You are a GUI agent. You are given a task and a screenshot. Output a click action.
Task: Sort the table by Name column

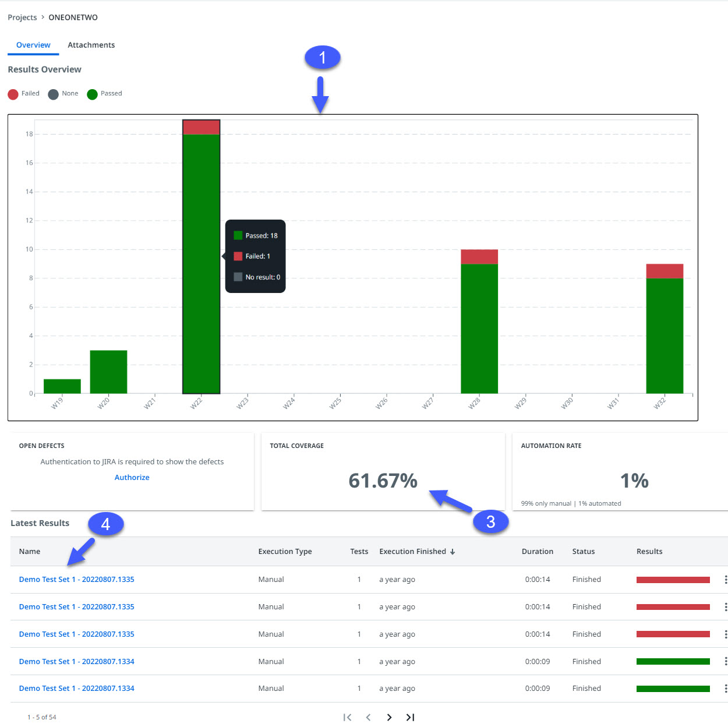click(x=30, y=552)
